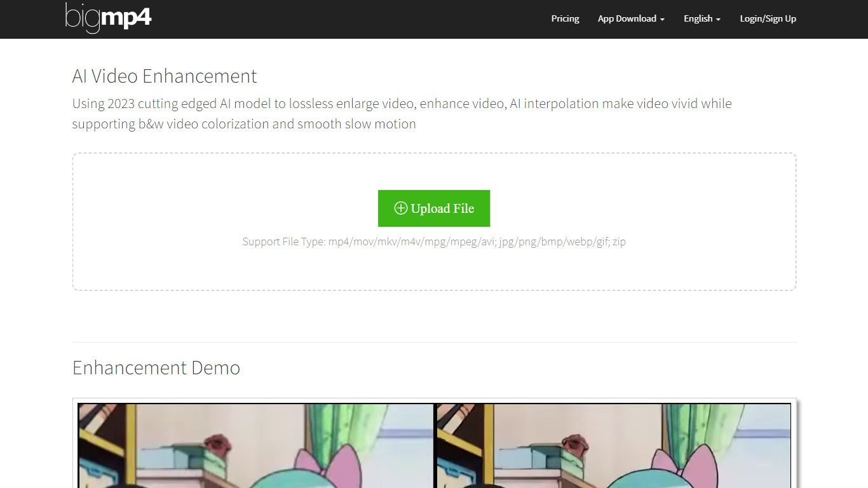Viewport: 868px width, 488px height.
Task: Go to Login/Sign Up
Action: pos(768,18)
